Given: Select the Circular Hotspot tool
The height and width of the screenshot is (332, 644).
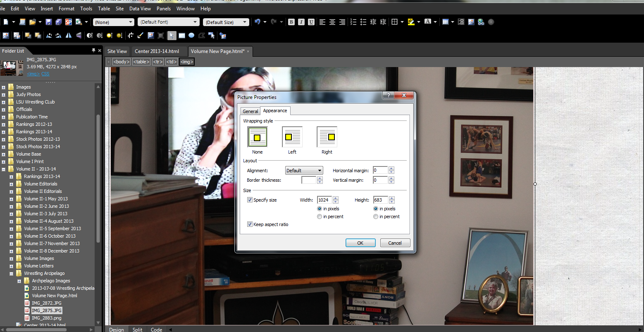Looking at the screenshot, I should pyautogui.click(x=191, y=36).
